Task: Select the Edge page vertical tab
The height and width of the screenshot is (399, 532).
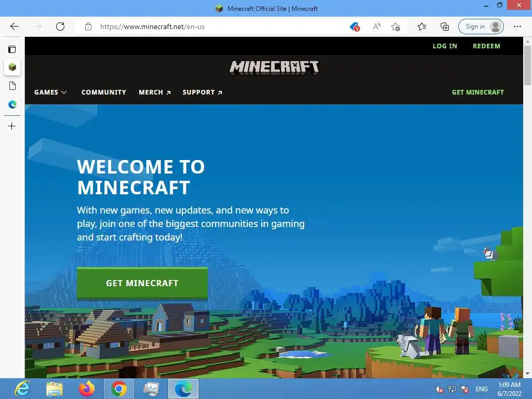Action: (x=12, y=104)
